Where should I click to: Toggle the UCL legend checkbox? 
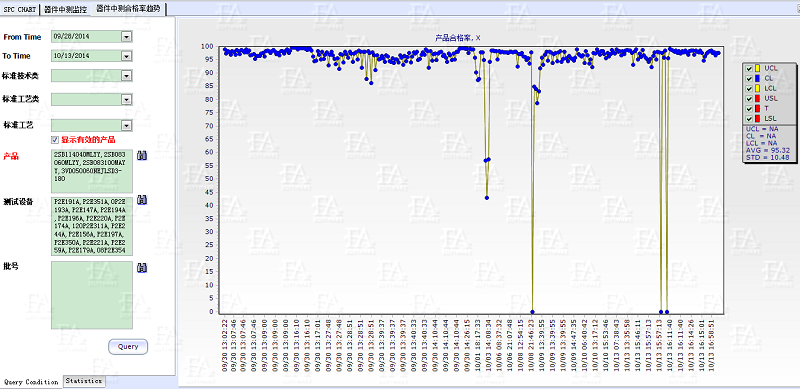tap(748, 68)
